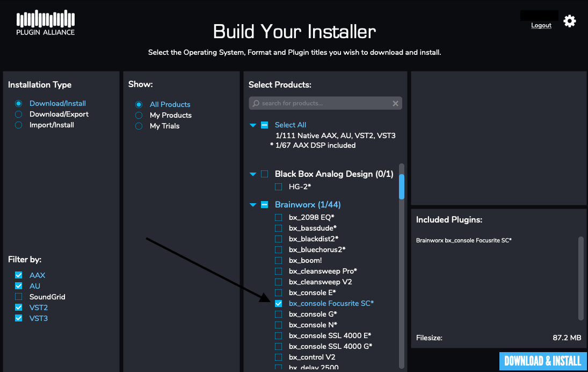This screenshot has height=372, width=588.
Task: Show All Products radio option
Action: pyautogui.click(x=139, y=104)
